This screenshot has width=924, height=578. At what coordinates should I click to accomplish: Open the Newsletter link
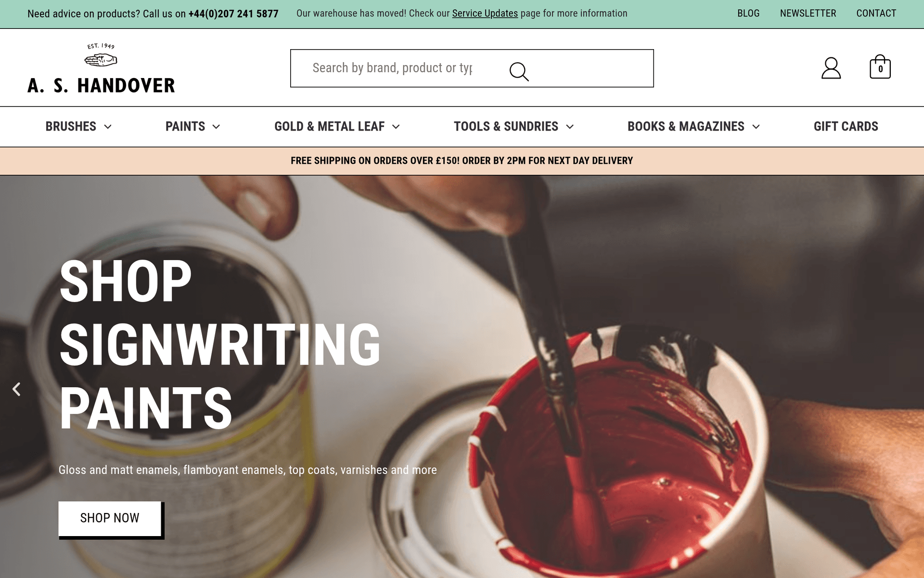point(808,13)
